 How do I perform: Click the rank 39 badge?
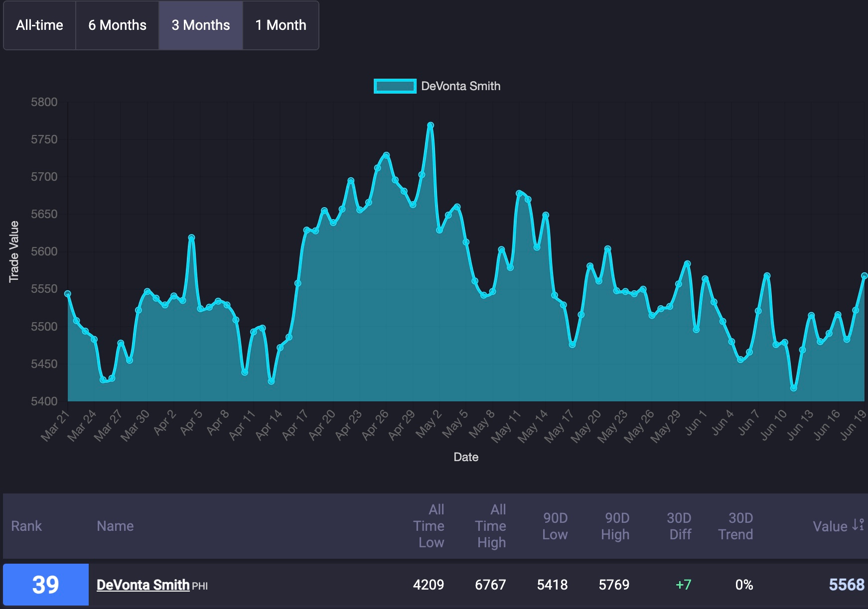click(46, 585)
